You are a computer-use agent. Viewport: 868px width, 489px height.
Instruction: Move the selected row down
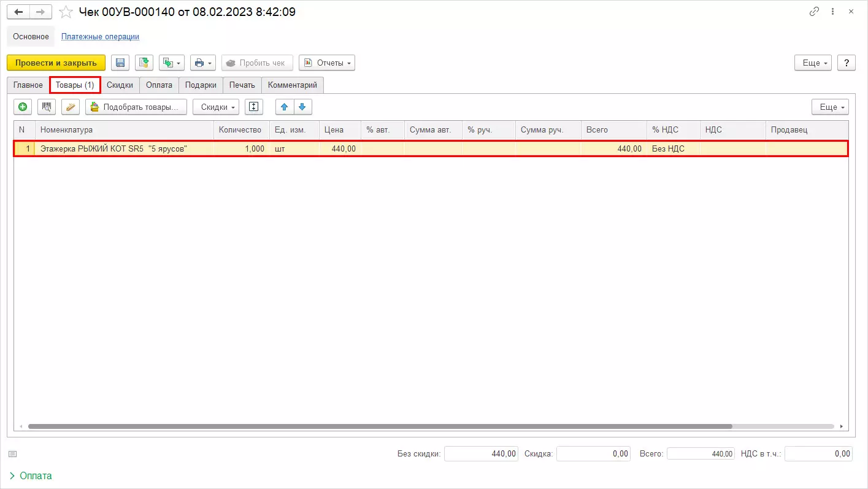[x=302, y=107]
